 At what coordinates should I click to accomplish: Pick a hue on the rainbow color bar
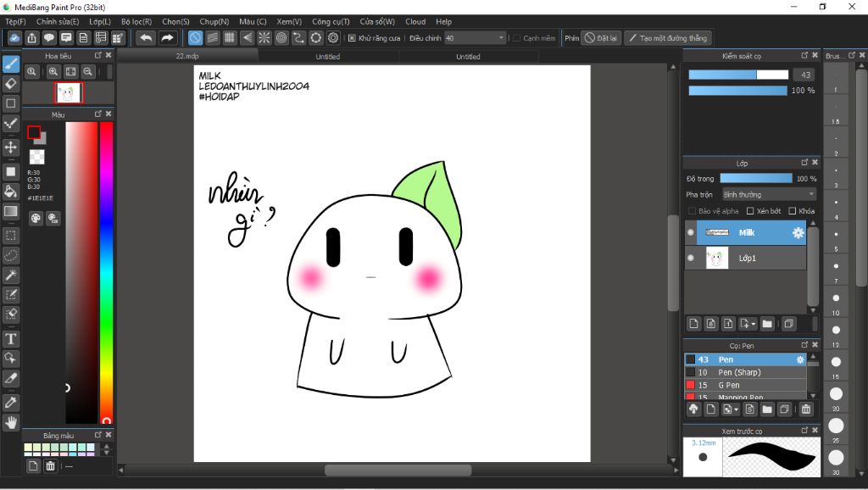click(106, 271)
